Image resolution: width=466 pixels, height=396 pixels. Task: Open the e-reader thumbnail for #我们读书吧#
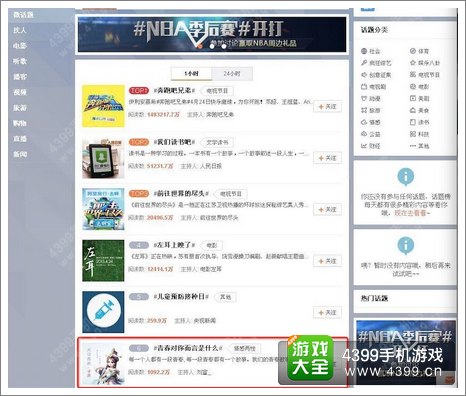pos(103,158)
